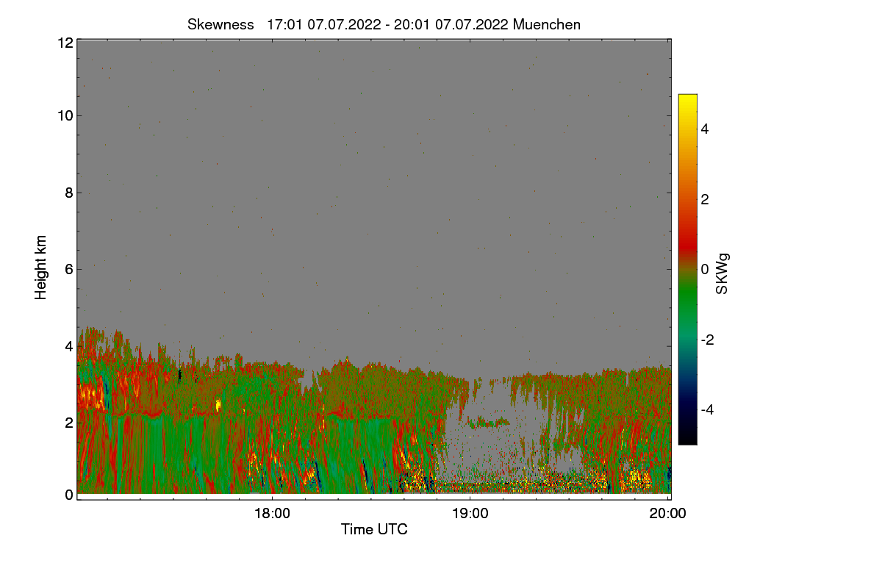Click the height axis label 6
This screenshot has height=588, width=882.
click(68, 269)
